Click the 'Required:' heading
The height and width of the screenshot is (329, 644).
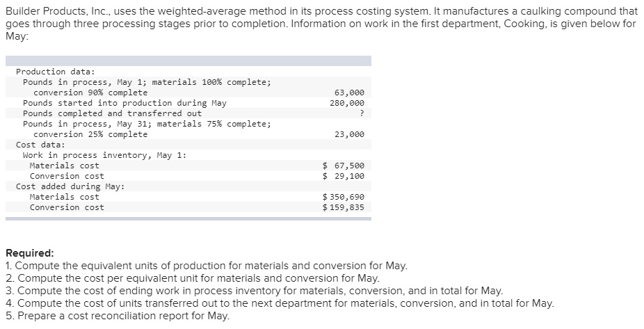pyautogui.click(x=30, y=253)
